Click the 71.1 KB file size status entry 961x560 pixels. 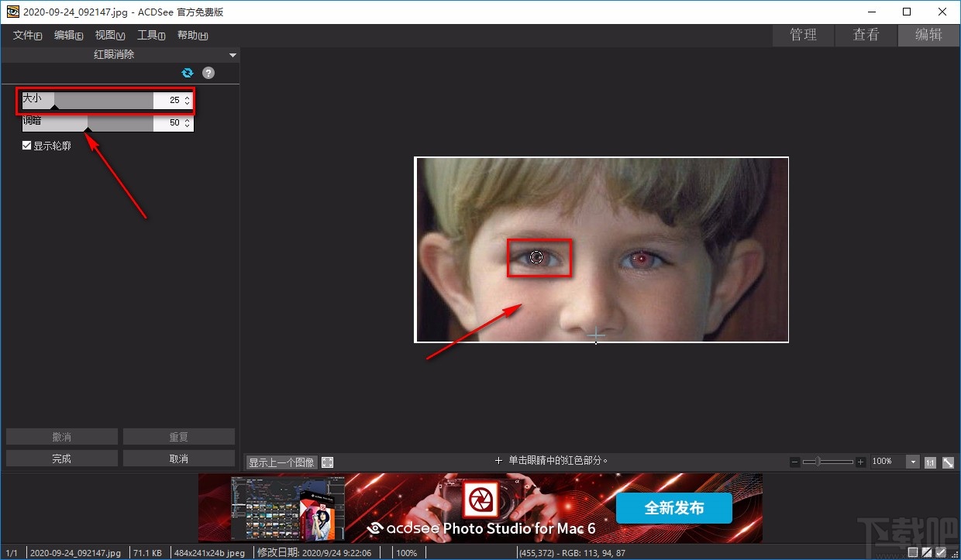[147, 553]
